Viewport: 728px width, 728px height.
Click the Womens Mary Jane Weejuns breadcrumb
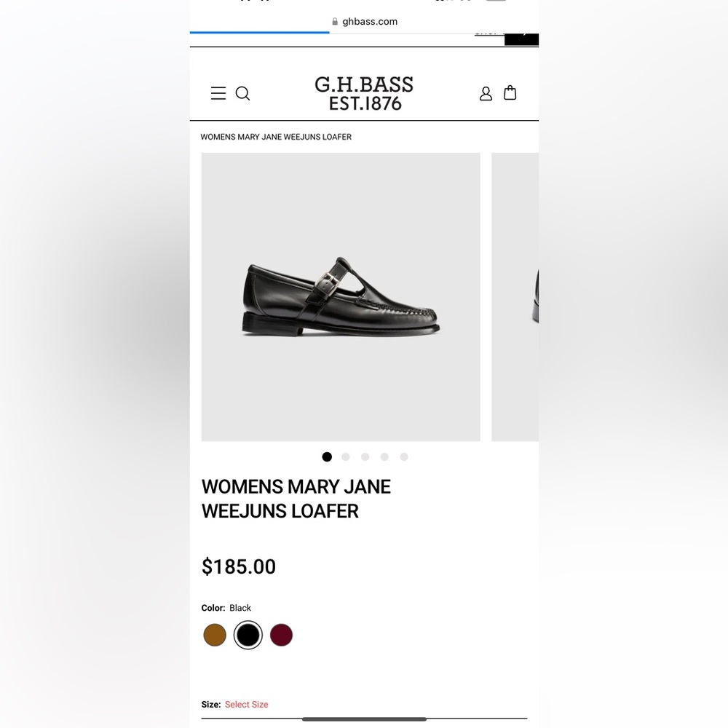click(x=276, y=137)
